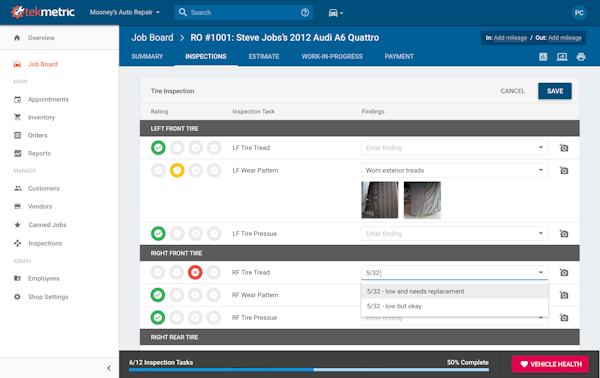Set RF Tire Tread rating to red X
This screenshot has width=600, height=378.
195,272
